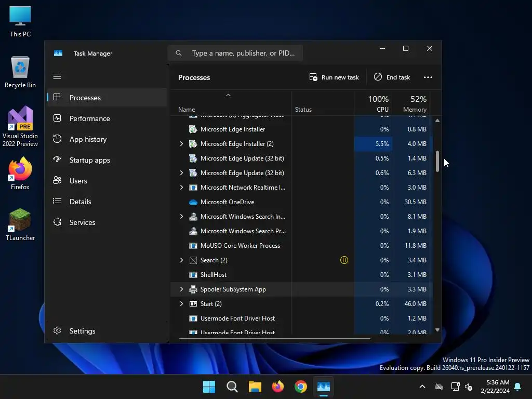Open the notification bell in the taskbar
This screenshot has height=399, width=532.
518,387
